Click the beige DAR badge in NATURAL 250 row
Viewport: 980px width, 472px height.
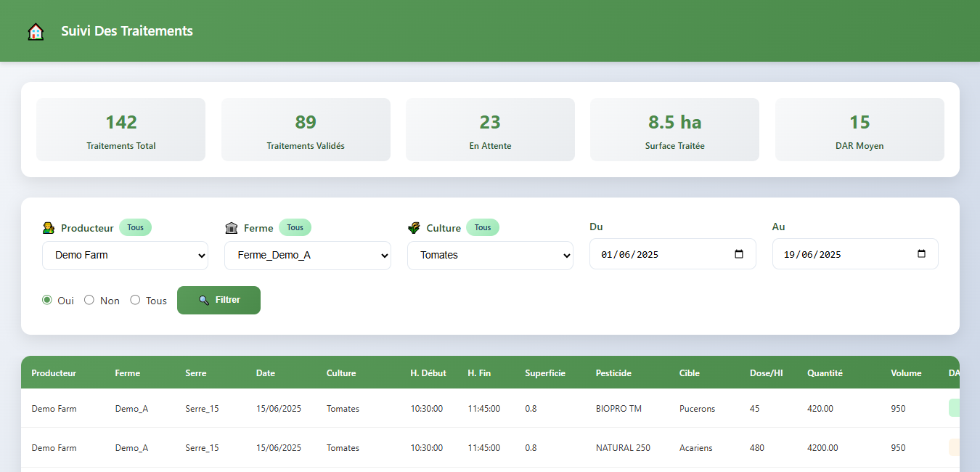[954, 447]
